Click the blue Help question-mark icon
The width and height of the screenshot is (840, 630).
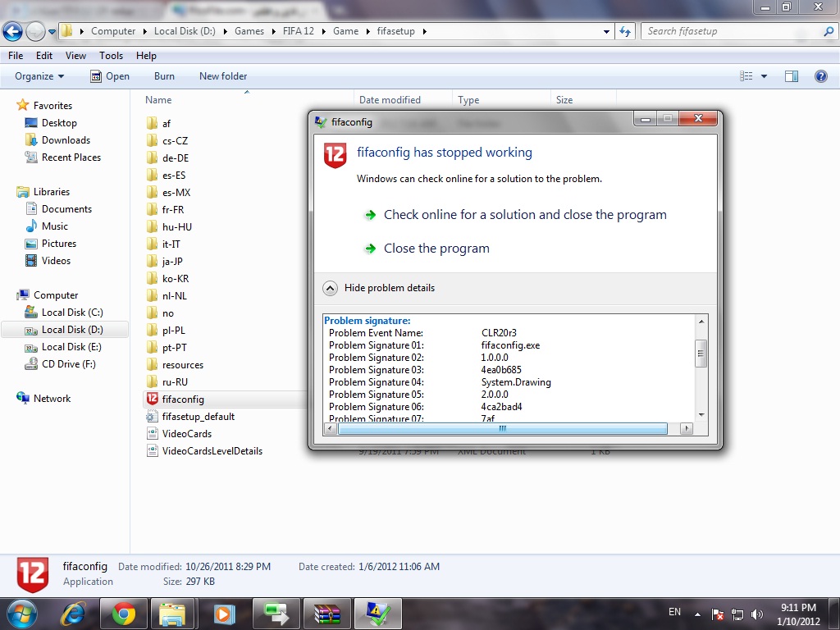pos(820,76)
